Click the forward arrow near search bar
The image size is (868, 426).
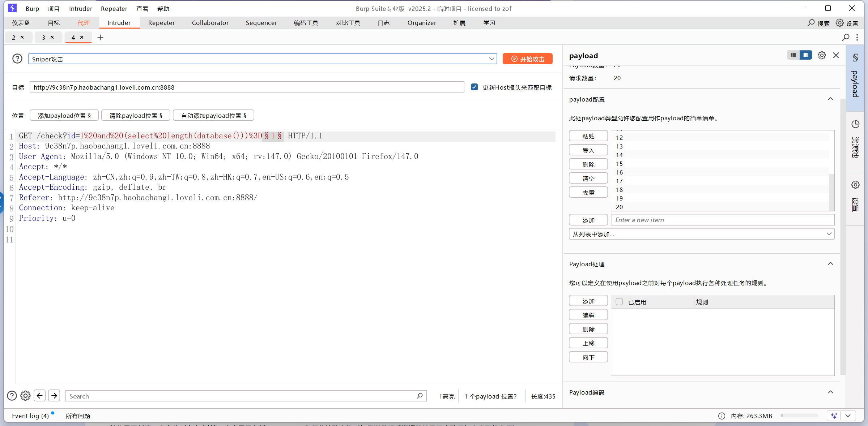tap(54, 396)
